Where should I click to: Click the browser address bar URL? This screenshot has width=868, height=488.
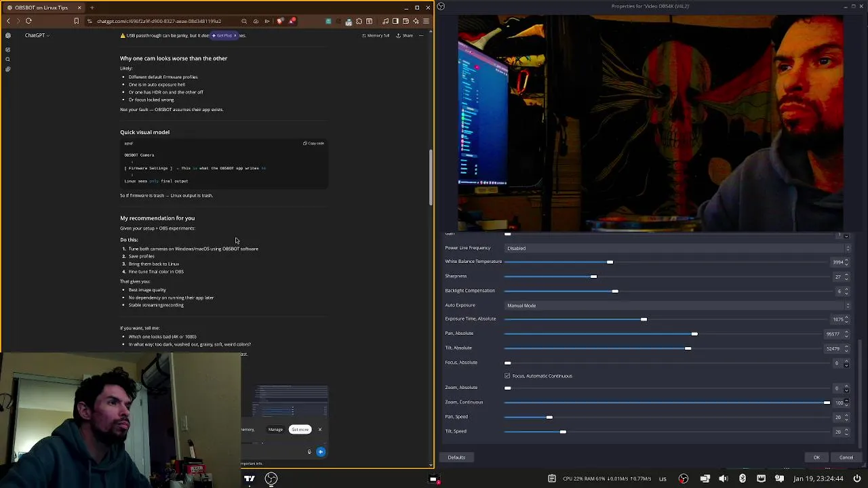[159, 21]
